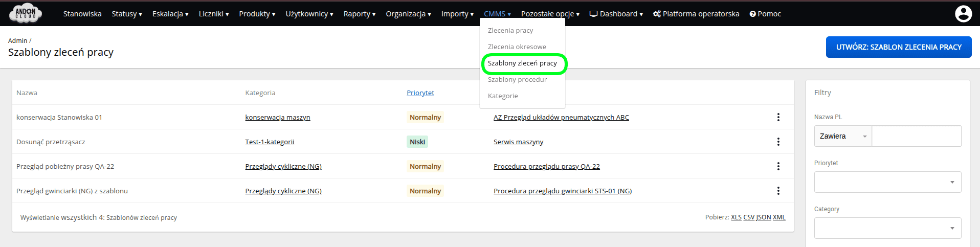This screenshot has width=980, height=247.
Task: Open the actions menu for konserwacja Stanowiska 01
Action: point(778,117)
